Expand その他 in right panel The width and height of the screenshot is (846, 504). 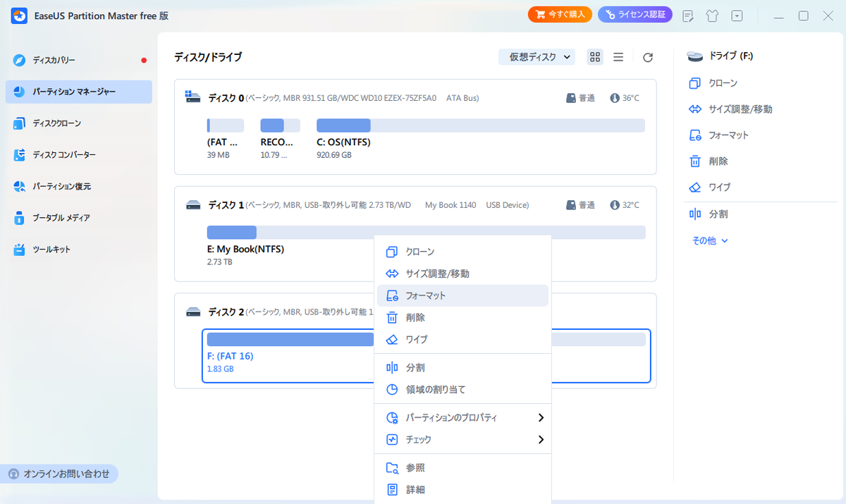pos(710,240)
